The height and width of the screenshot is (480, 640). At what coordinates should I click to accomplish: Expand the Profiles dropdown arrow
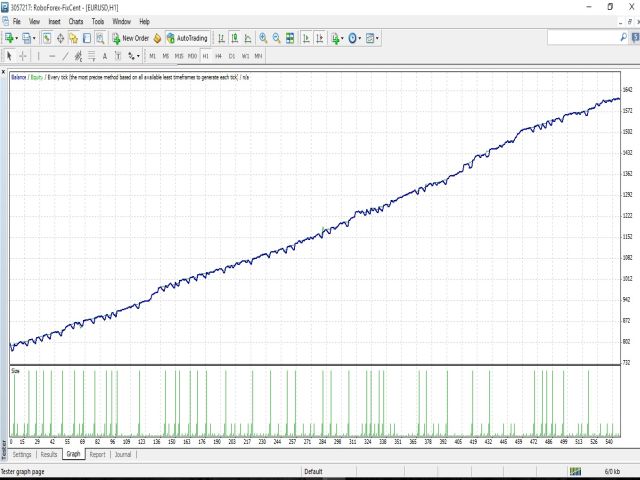(x=34, y=38)
